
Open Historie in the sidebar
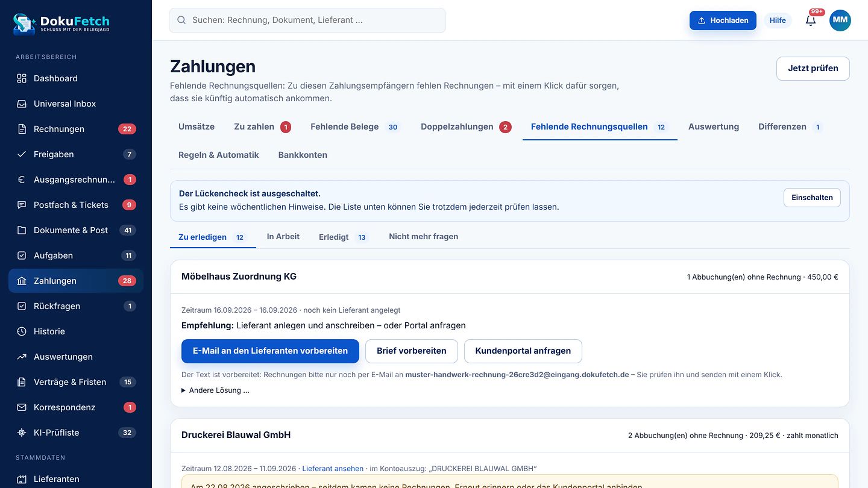(x=76, y=331)
